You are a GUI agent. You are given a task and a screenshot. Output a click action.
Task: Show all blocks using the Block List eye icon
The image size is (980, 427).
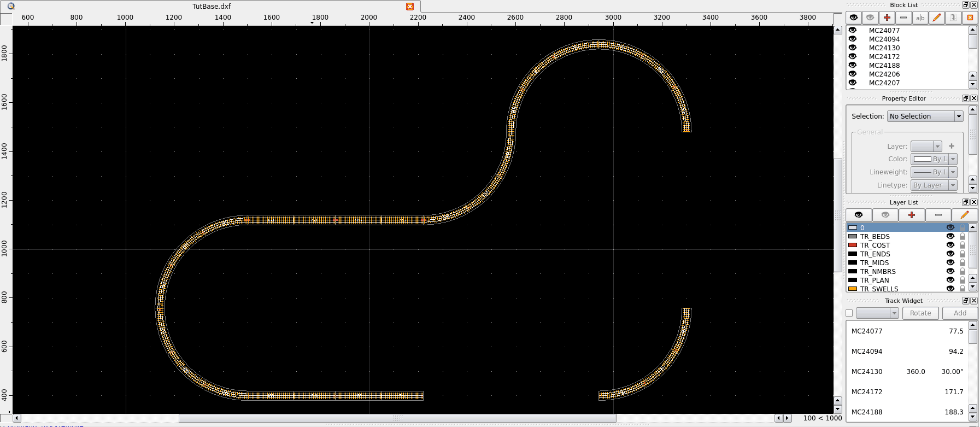click(x=853, y=17)
